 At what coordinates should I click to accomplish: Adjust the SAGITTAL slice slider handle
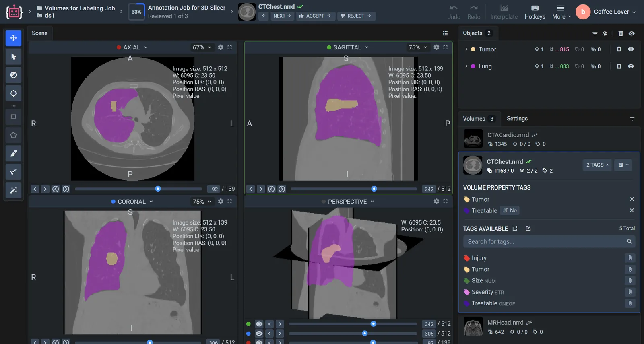click(x=374, y=189)
